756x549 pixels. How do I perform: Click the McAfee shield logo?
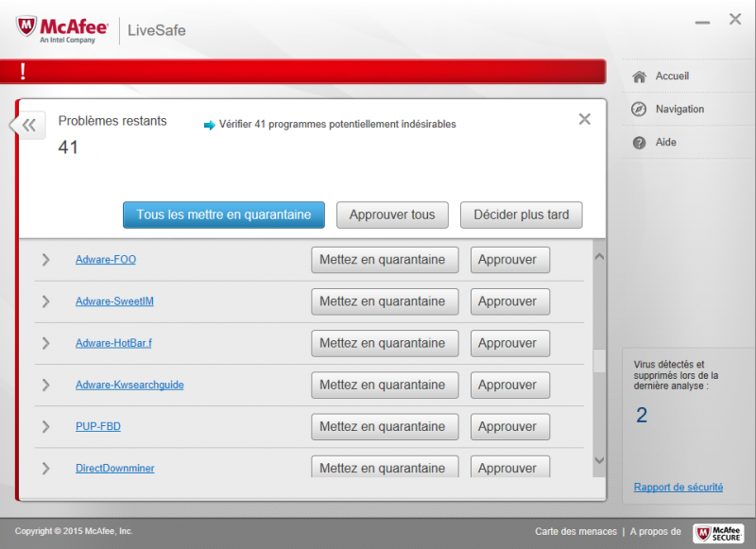(26, 26)
